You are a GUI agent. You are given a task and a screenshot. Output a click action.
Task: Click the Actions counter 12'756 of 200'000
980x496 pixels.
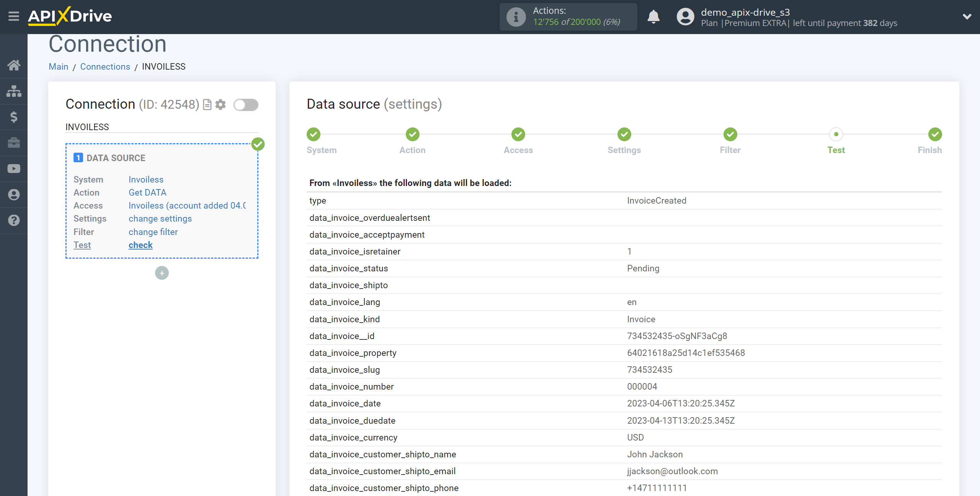[577, 22]
